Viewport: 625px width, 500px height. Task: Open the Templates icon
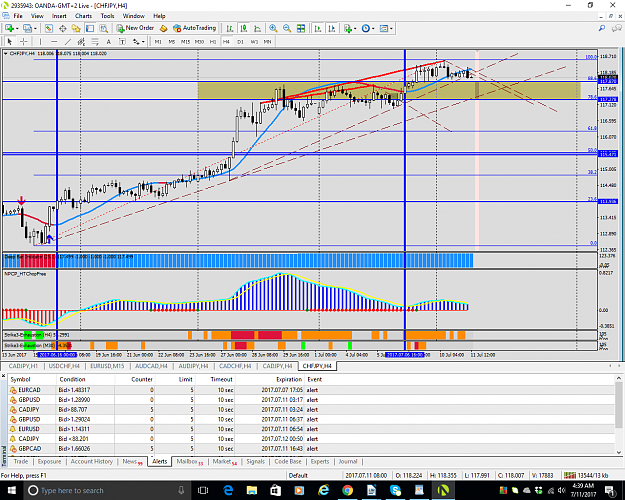click(x=384, y=28)
